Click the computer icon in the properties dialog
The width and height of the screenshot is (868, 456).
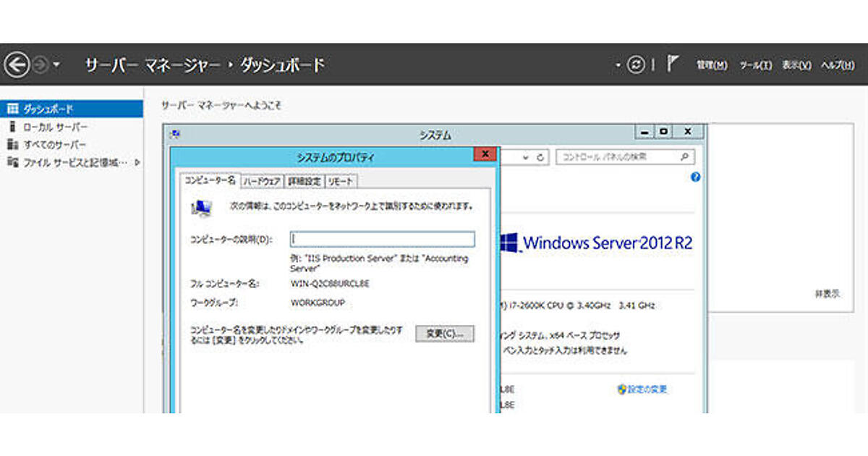(201, 208)
